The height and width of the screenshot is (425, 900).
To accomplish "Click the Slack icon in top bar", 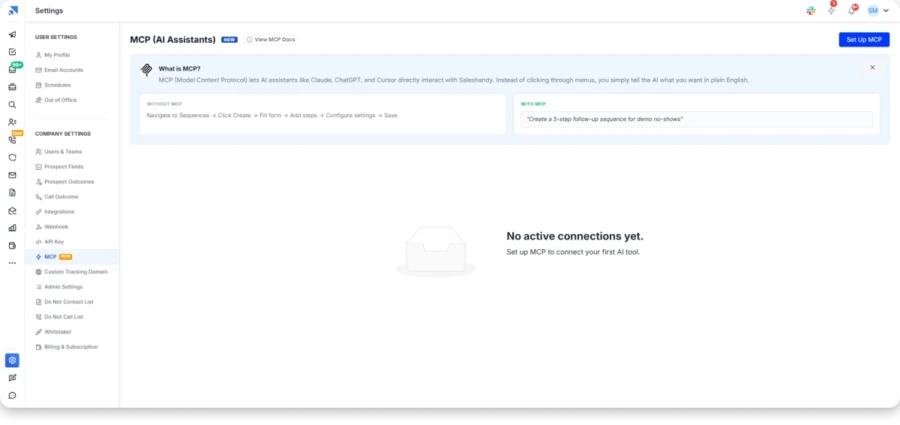I will point(810,10).
